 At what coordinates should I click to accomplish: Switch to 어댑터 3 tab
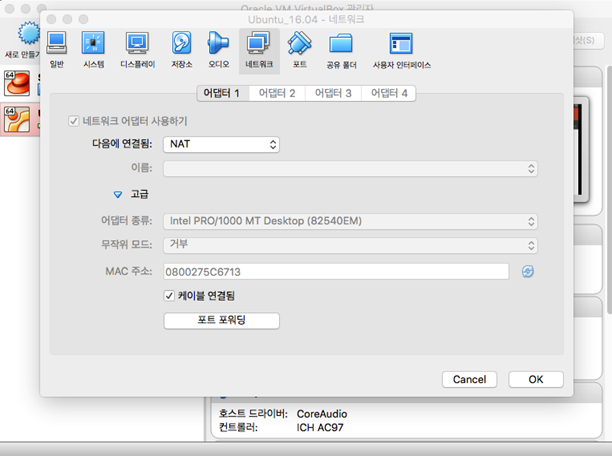[333, 93]
